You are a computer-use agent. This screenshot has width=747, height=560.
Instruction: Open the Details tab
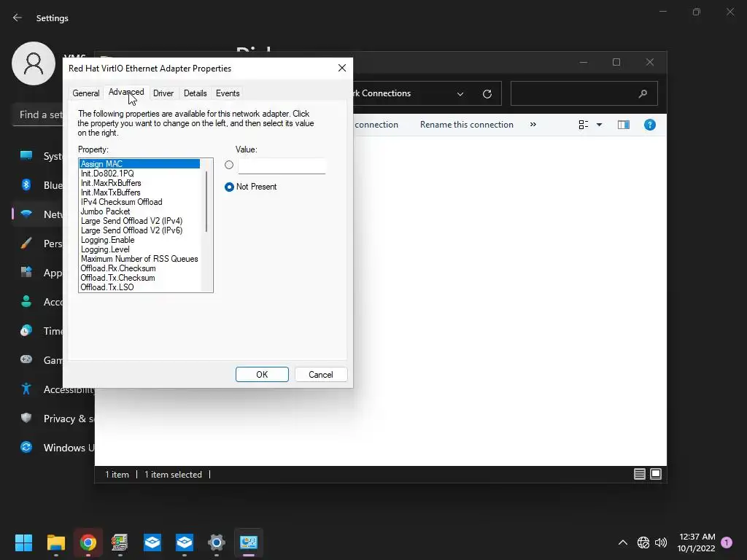196,93
